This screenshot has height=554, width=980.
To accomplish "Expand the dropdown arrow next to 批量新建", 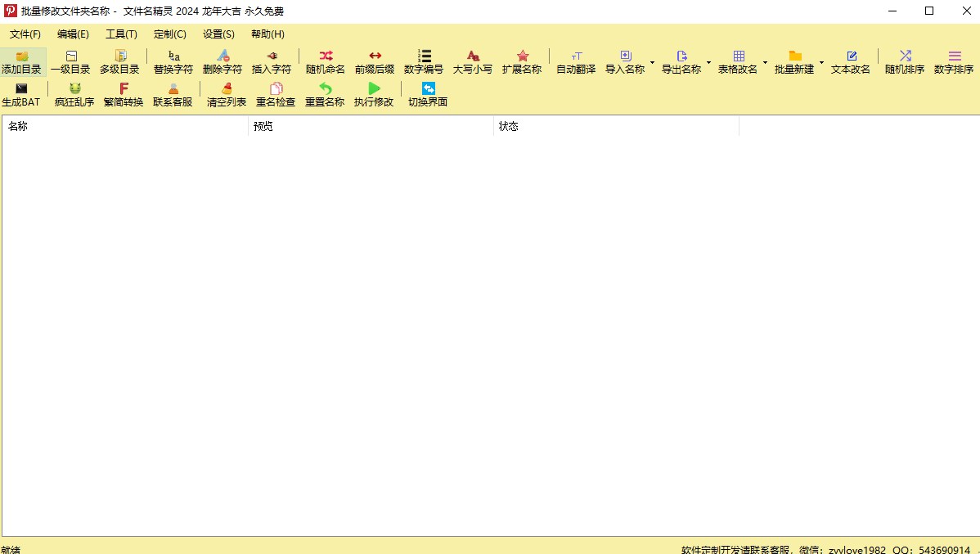I will 821,63.
